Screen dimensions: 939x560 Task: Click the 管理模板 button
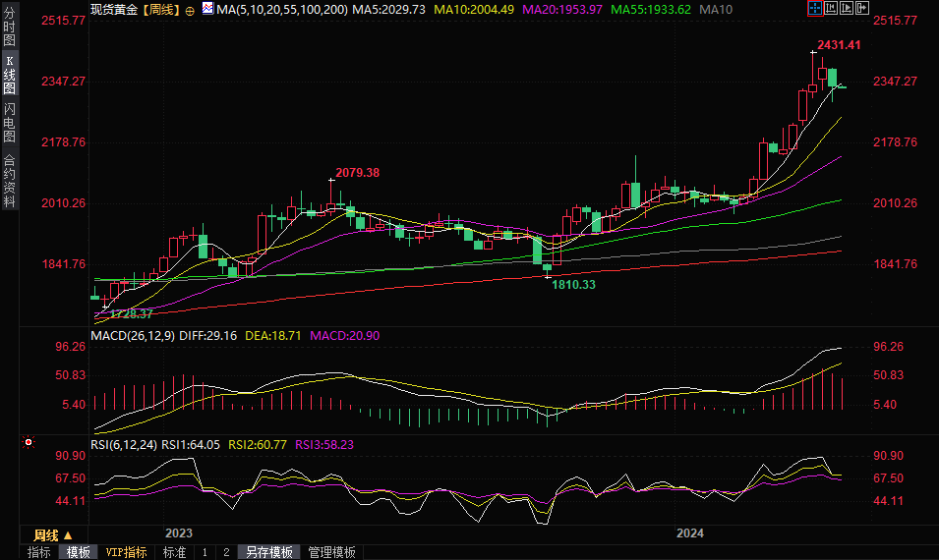click(x=331, y=552)
